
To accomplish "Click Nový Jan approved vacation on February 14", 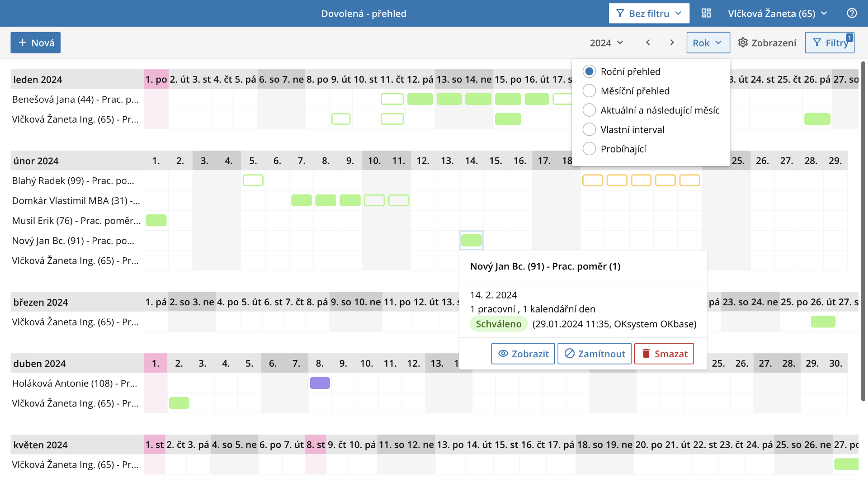I will point(471,240).
